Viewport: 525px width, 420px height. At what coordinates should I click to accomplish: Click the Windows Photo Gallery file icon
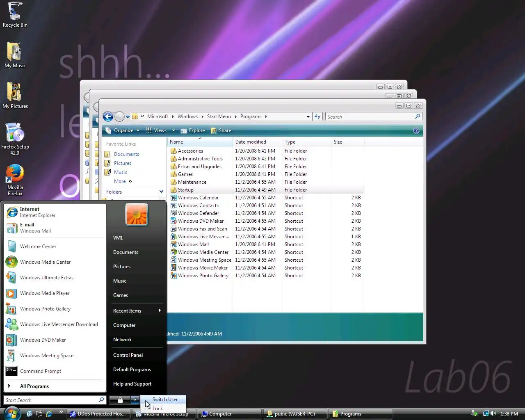[x=174, y=276]
